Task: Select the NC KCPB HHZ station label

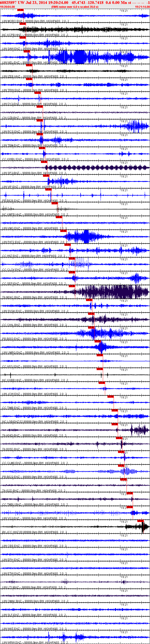Action: [35, 35]
